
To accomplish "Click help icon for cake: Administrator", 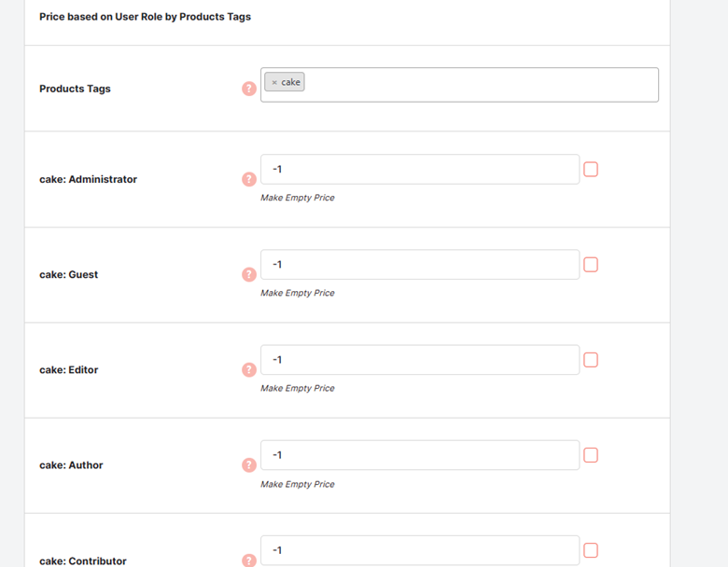I will [x=249, y=179].
